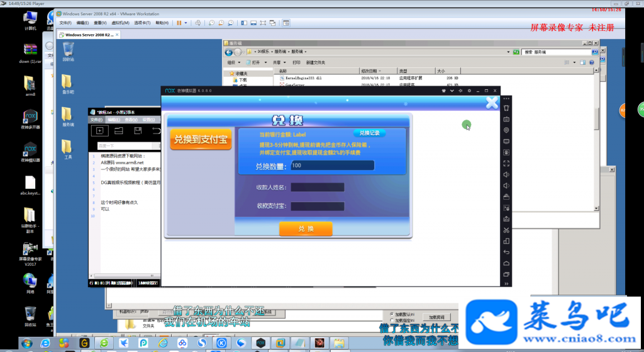Click the 收款人姓名 input field
The image size is (644, 352).
point(318,187)
